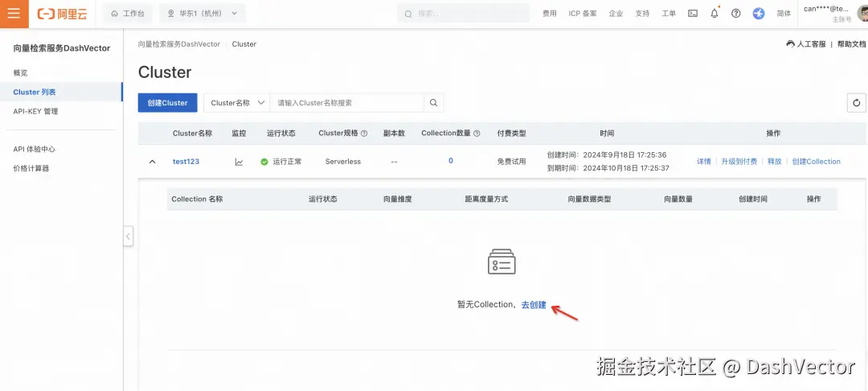Viewport: 868px width, 391px height.
Task: Click 释放 to release cluster
Action: coord(775,162)
